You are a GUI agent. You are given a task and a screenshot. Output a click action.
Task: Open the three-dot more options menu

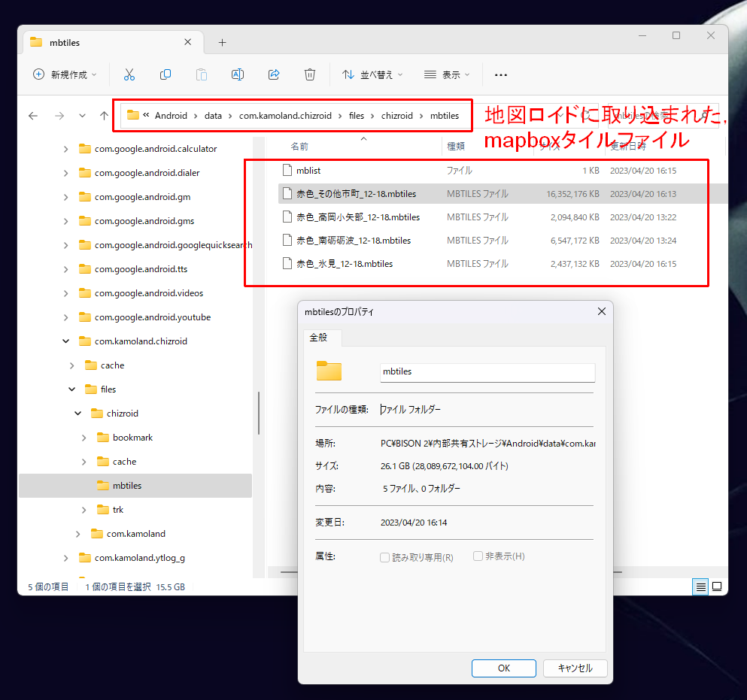501,74
